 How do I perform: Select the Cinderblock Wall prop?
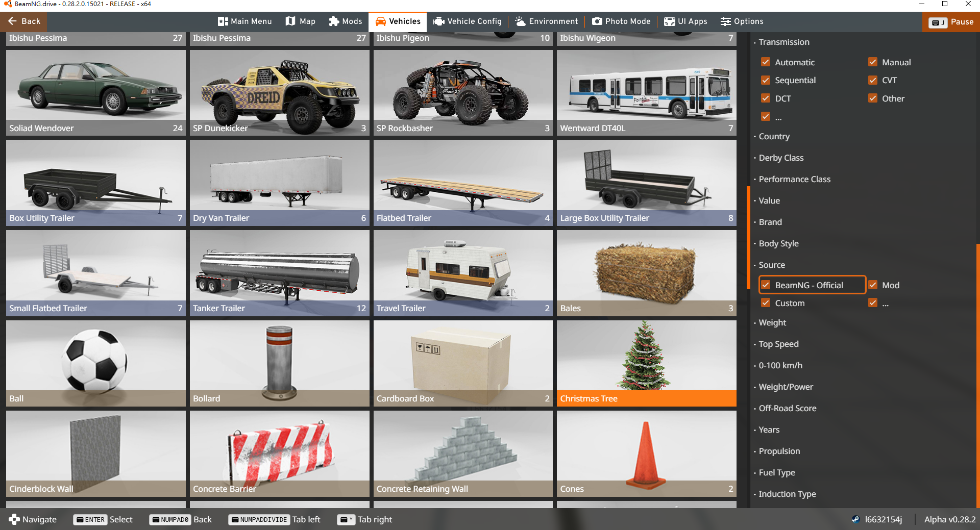(96, 453)
